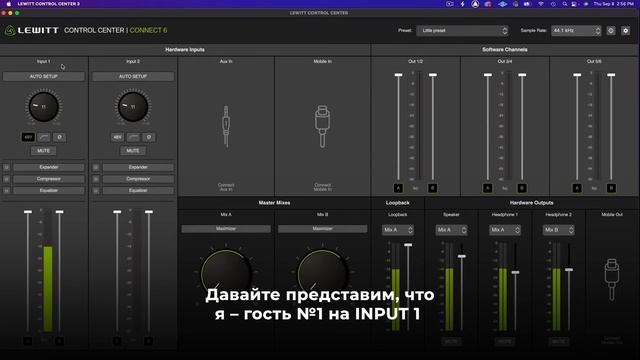Click the Input 1 left fader handle

tap(28, 212)
